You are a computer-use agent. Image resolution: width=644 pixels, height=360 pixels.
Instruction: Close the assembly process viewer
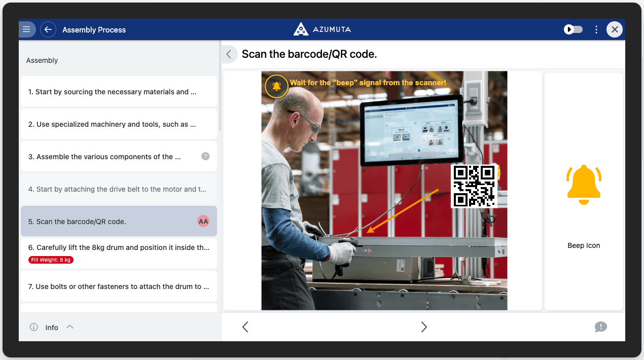point(615,29)
